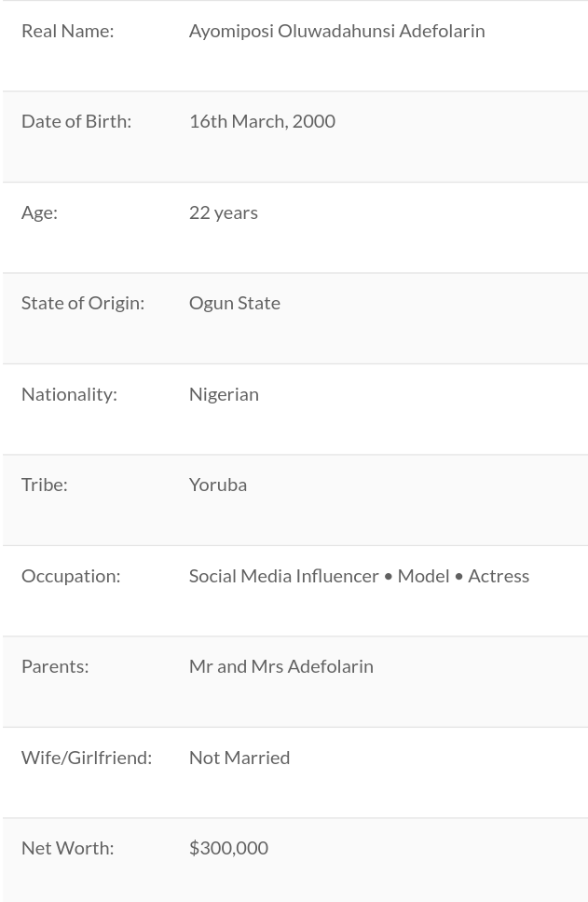
Task: Click the 16th March, 2000 value
Action: [x=262, y=121]
